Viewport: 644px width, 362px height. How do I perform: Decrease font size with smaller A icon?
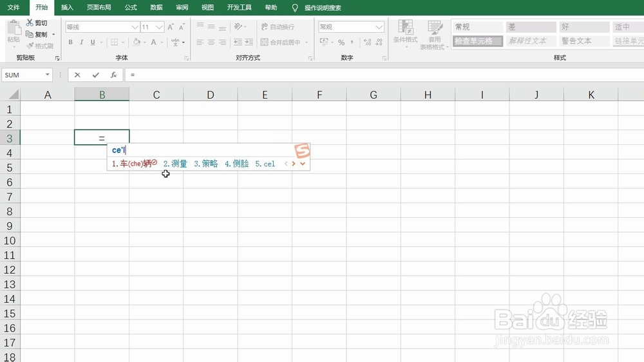182,26
